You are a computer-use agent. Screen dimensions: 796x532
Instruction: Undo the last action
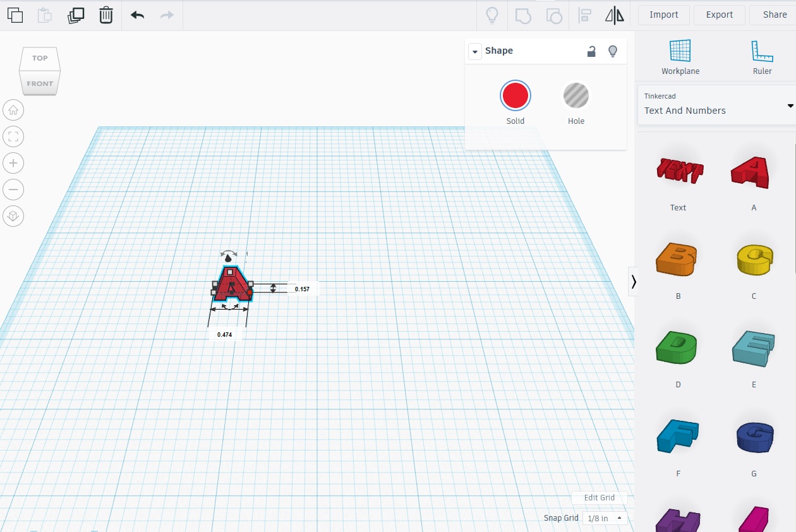(x=137, y=15)
